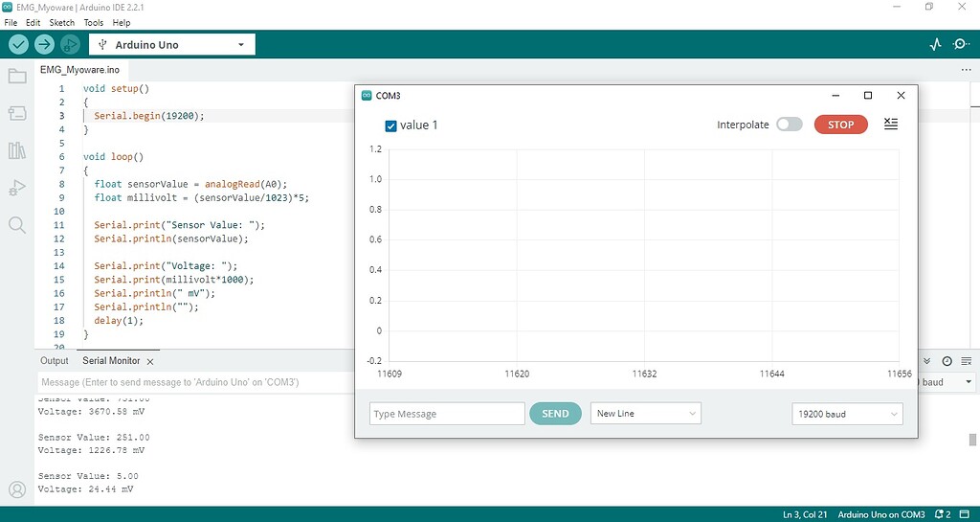Click the delay(1); code line
Screen dimensions: 980x522
coord(119,321)
